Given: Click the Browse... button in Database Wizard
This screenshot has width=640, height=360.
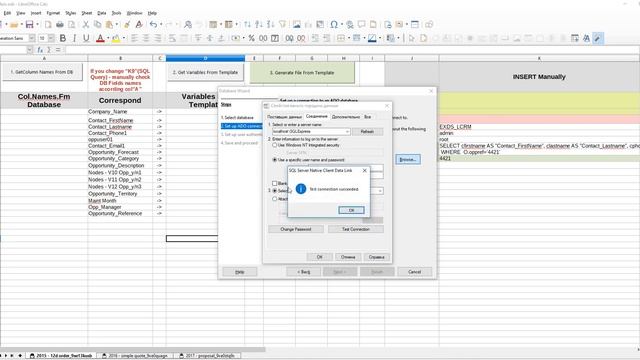Looking at the screenshot, I should pos(408,160).
